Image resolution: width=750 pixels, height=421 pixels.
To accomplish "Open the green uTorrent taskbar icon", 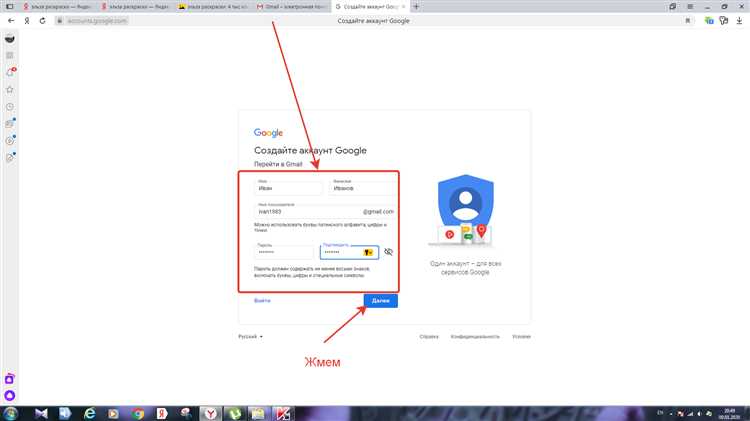I will 234,413.
